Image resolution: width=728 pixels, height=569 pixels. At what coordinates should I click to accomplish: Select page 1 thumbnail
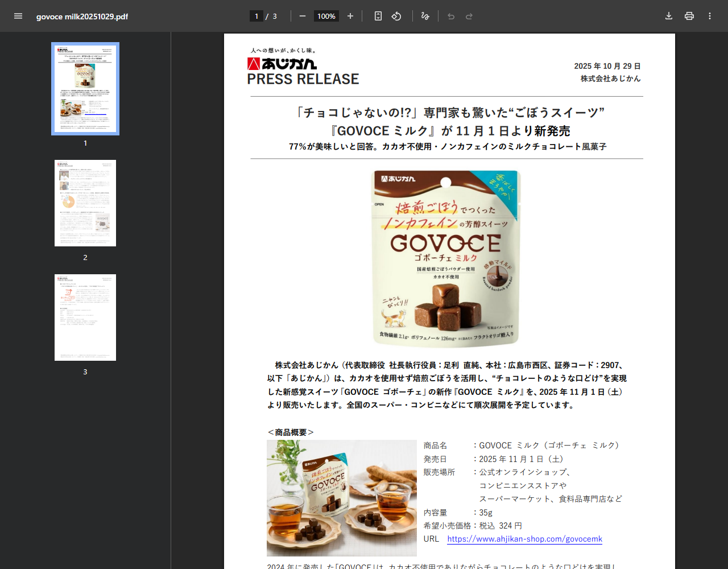pos(85,89)
